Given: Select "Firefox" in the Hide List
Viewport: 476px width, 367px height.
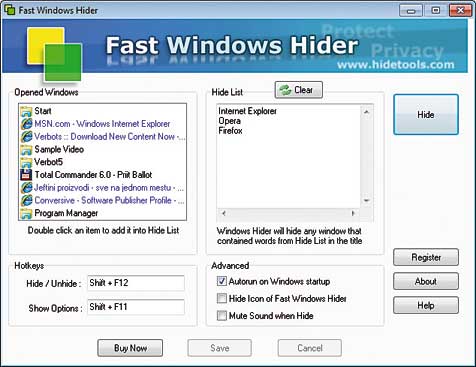Looking at the screenshot, I should point(230,131).
